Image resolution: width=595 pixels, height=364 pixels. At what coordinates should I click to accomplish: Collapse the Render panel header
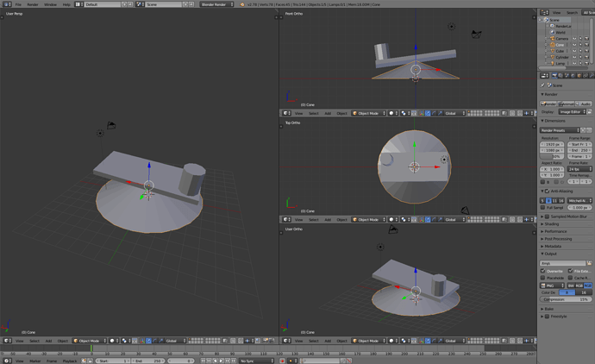coord(549,94)
